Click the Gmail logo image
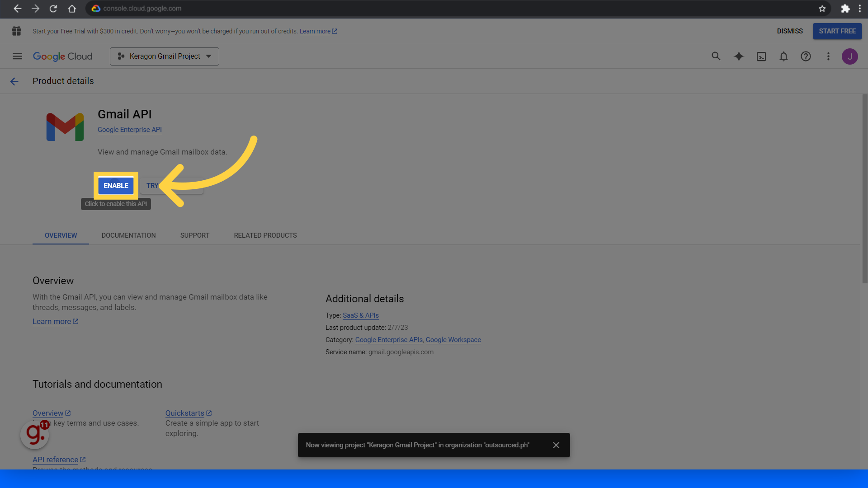 pos(65,127)
